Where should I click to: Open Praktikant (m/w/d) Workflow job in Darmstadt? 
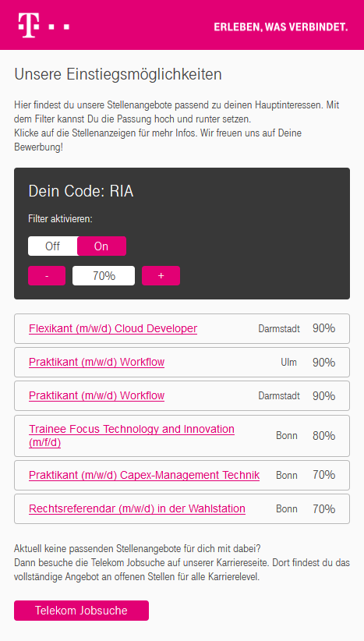pos(97,395)
